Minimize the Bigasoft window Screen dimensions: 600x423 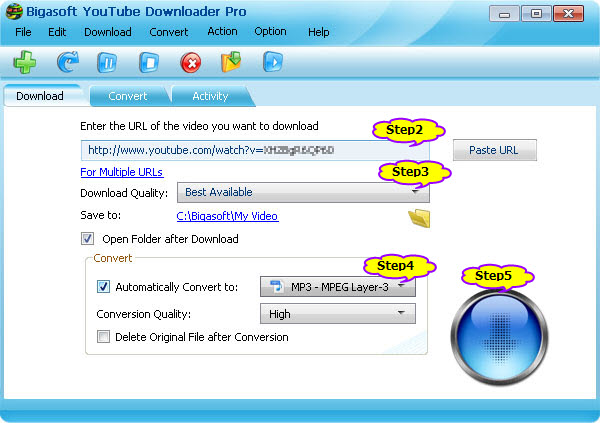(504, 14)
